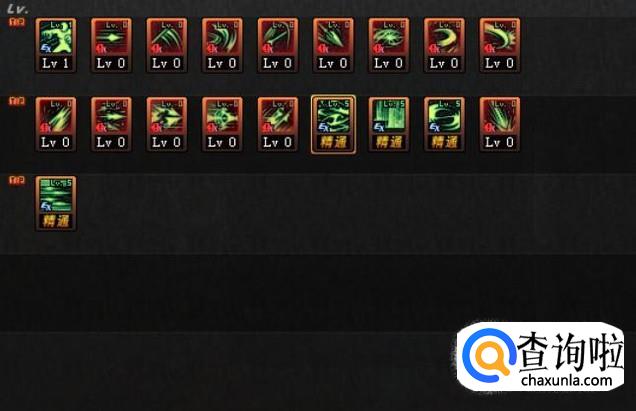Select the downward spearhead skill icon
Viewport: 636px width, 411px height.
(333, 45)
